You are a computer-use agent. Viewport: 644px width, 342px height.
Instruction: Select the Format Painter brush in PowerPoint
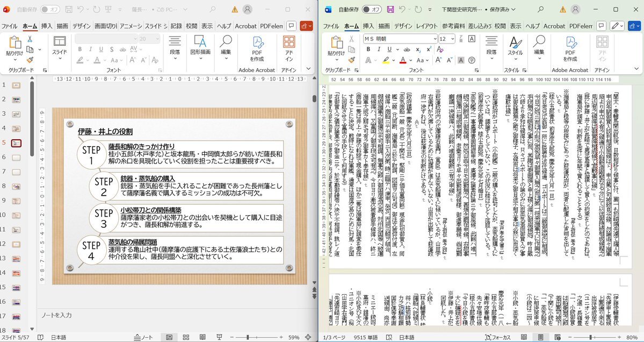[30, 60]
